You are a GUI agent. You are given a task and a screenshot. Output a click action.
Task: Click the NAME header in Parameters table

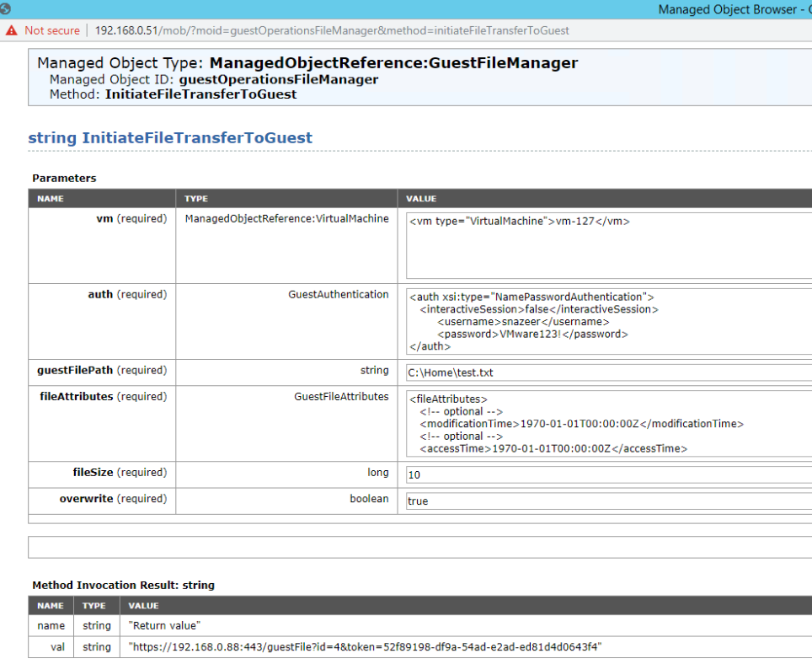pos(51,199)
